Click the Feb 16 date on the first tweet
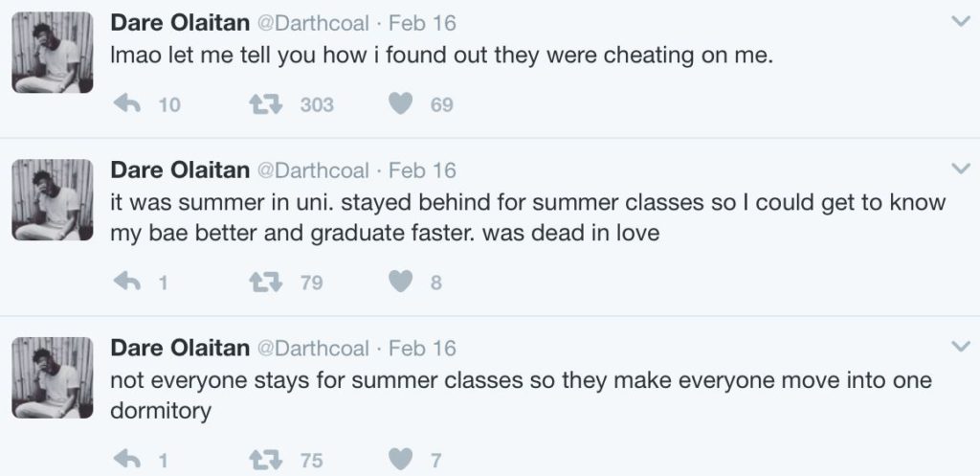Viewport: 980px width, 476px height. pyautogui.click(x=422, y=22)
